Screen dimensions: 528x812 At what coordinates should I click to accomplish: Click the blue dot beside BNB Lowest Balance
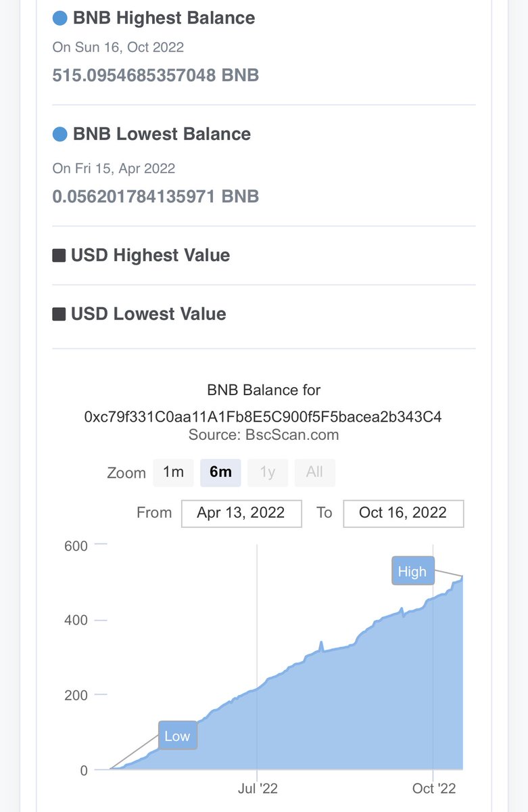(x=59, y=134)
